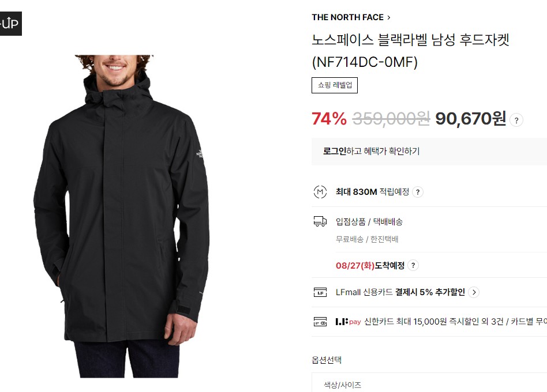
Task: Click the LF pay card icon
Action: coord(320,321)
